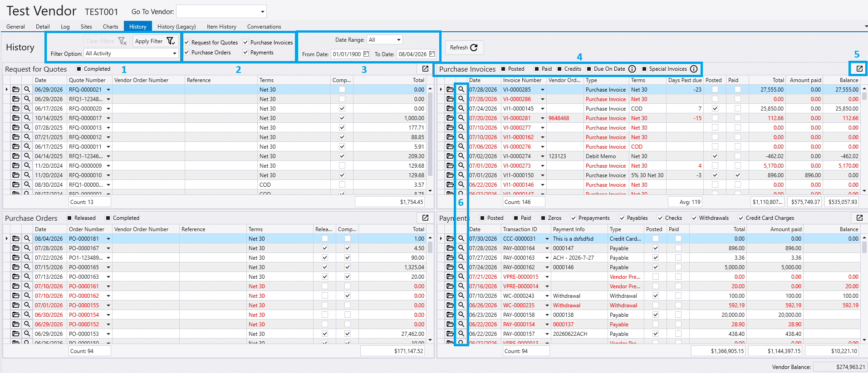Click the Refresh button
This screenshot has width=868, height=373.
pyautogui.click(x=464, y=48)
